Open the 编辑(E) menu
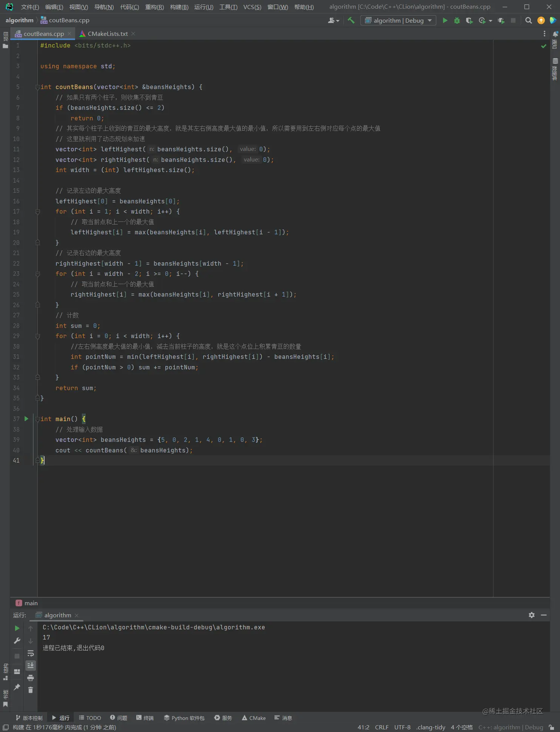The image size is (560, 732). click(54, 7)
